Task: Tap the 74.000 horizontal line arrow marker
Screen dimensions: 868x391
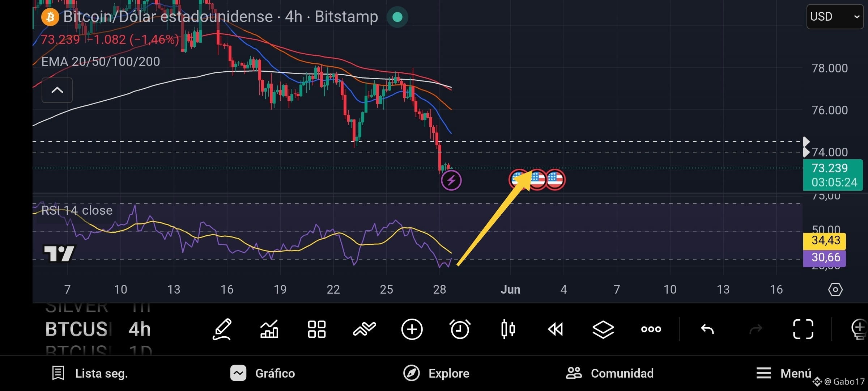Action: pos(806,152)
